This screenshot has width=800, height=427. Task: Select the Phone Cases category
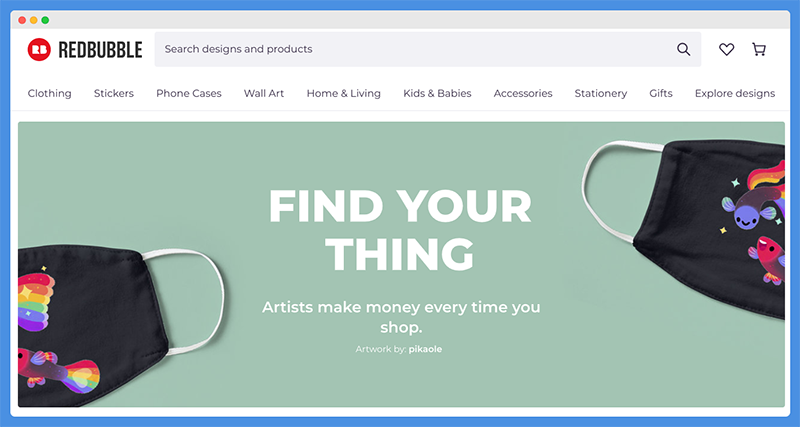(x=189, y=93)
